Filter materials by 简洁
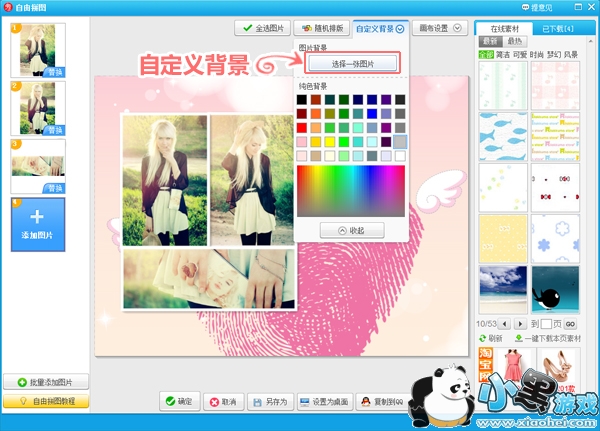The width and height of the screenshot is (600, 431). pos(503,55)
